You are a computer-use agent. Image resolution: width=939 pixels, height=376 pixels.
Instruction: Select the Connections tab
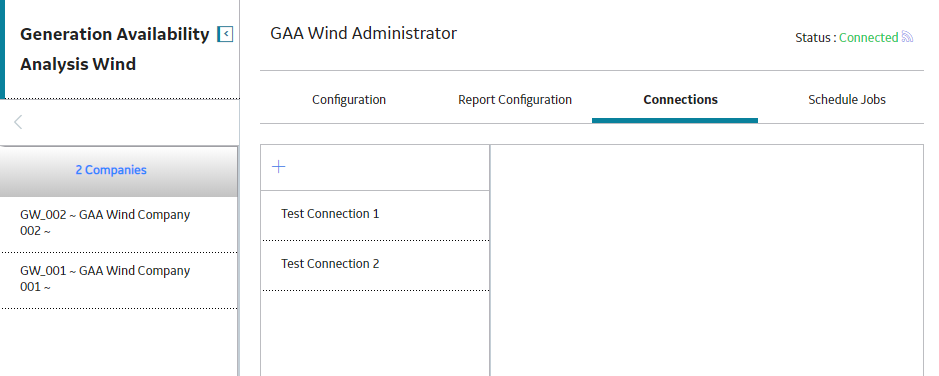(x=680, y=100)
